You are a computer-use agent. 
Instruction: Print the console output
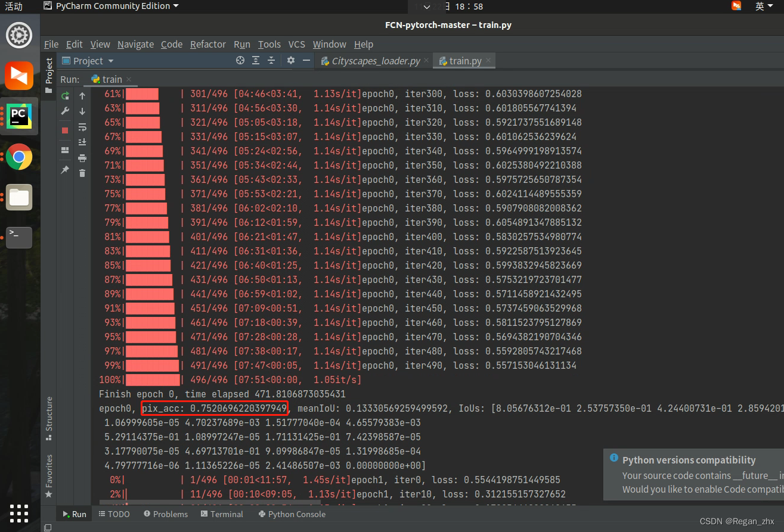pyautogui.click(x=82, y=158)
